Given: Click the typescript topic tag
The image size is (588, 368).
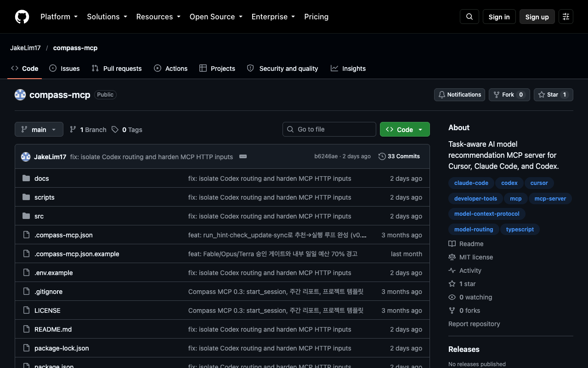Looking at the screenshot, I should [x=520, y=230].
